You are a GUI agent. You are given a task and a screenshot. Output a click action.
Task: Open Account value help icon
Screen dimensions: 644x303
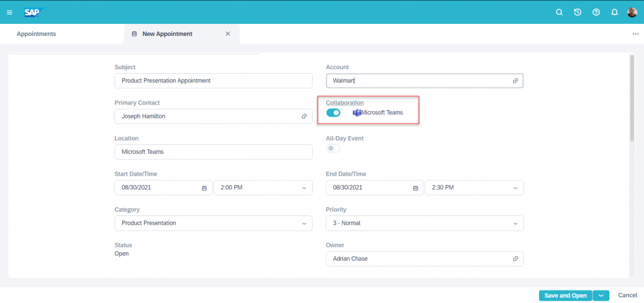coord(515,81)
